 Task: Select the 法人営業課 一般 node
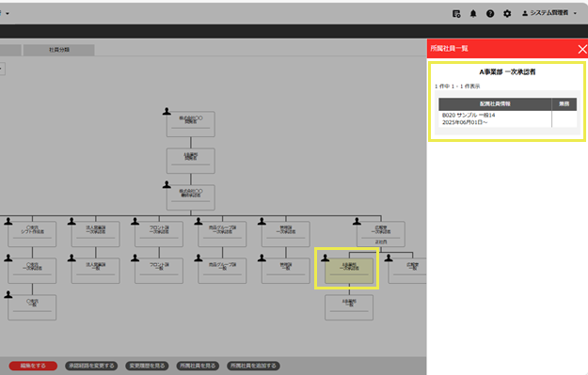pos(96,271)
